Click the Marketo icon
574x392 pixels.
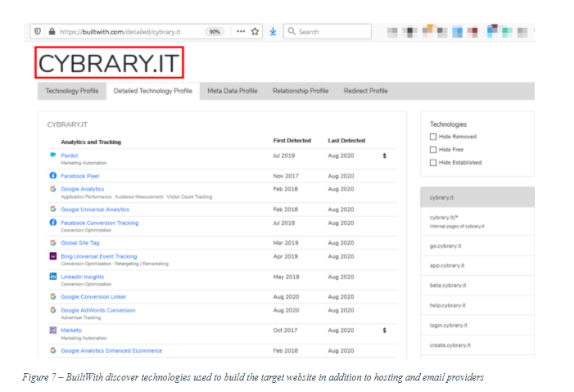coord(53,330)
